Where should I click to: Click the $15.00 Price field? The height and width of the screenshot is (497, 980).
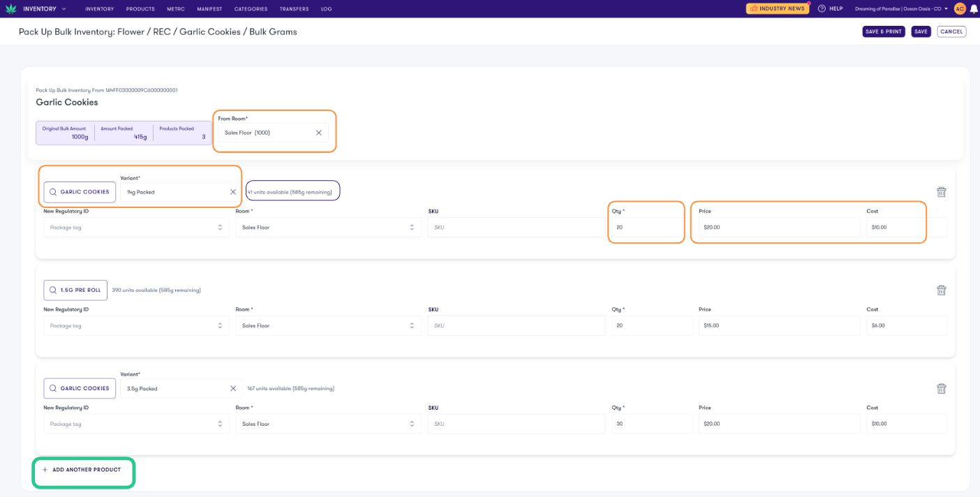pos(779,325)
